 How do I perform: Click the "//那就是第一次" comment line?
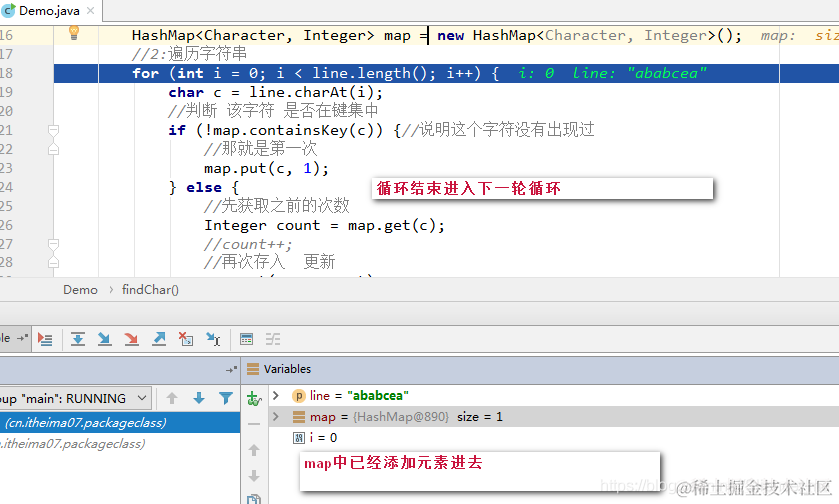tap(260, 149)
